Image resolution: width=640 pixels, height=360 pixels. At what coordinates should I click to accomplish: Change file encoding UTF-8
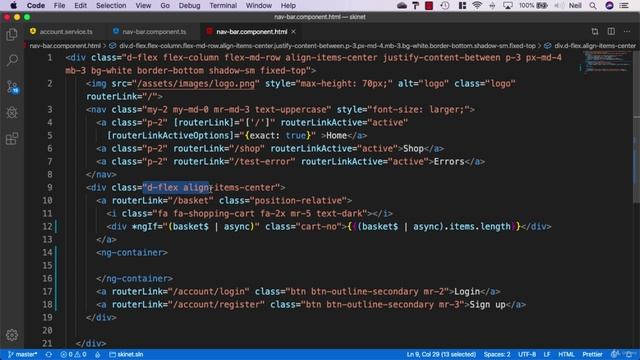527,354
